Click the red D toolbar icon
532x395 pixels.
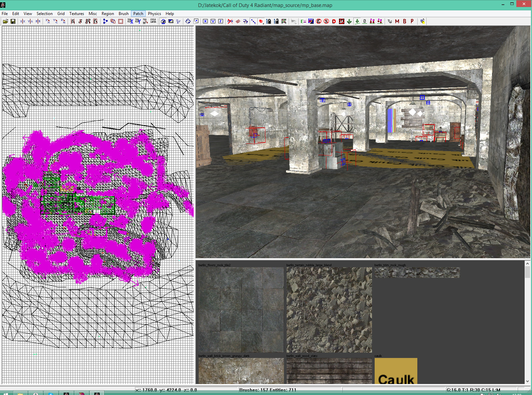(334, 21)
